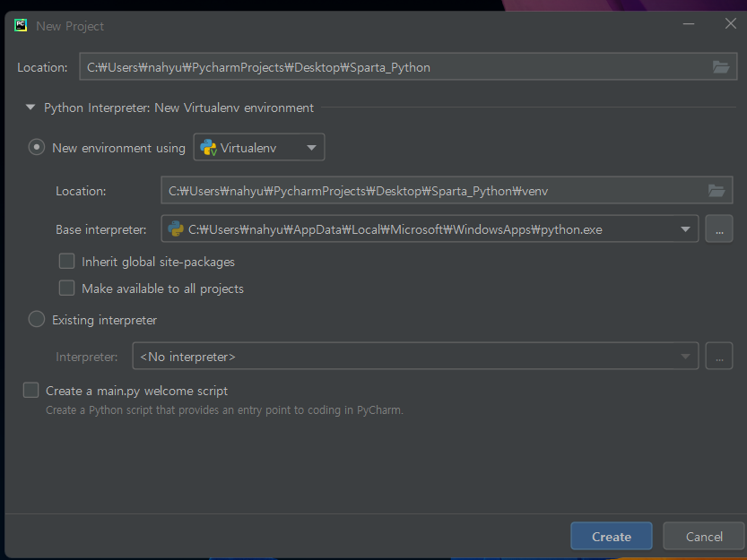Minimize the New Project dialog

pyautogui.click(x=689, y=24)
